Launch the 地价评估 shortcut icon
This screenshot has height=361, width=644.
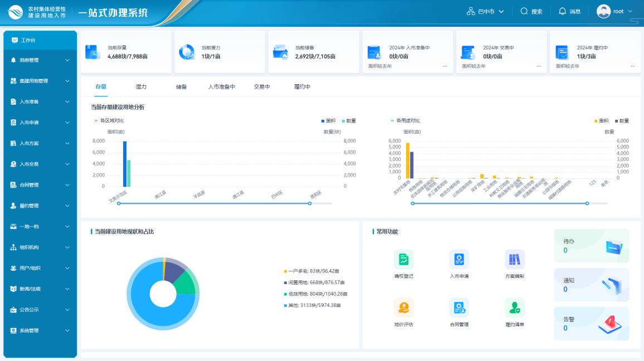point(403,307)
